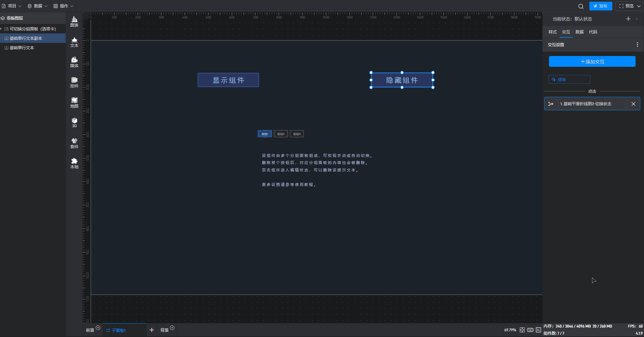Viewport: 644px width, 337px height.
Task: Click the plus icon beside 背景
Action: point(172,328)
